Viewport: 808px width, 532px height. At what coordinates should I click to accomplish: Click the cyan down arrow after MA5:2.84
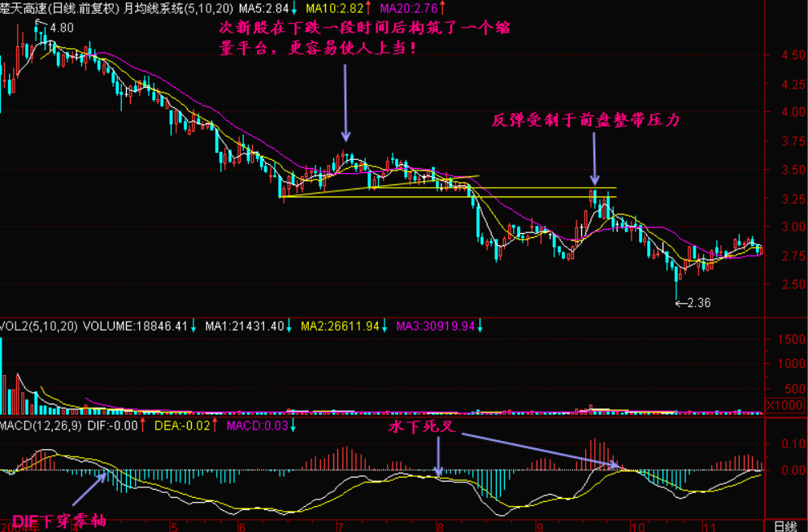point(293,8)
